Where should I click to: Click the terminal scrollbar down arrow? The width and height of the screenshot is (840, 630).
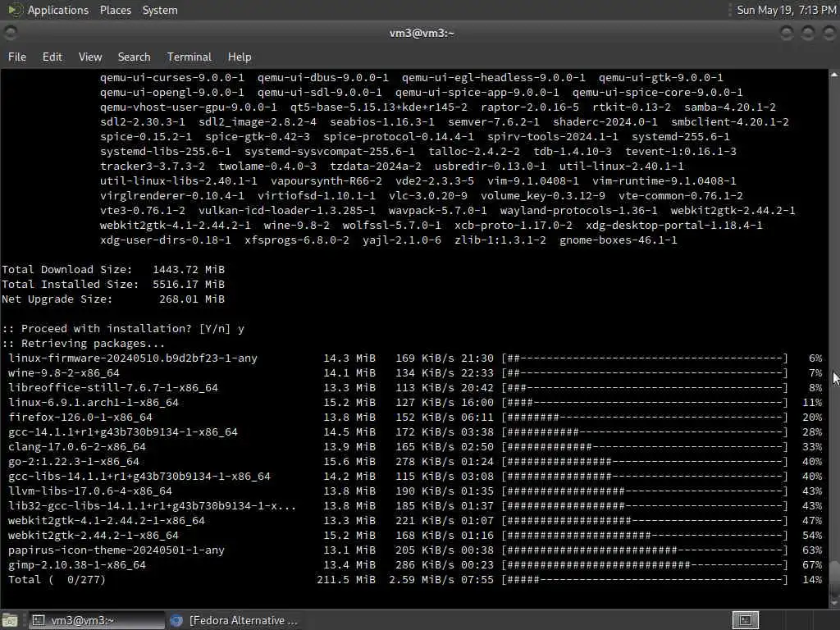(834, 604)
